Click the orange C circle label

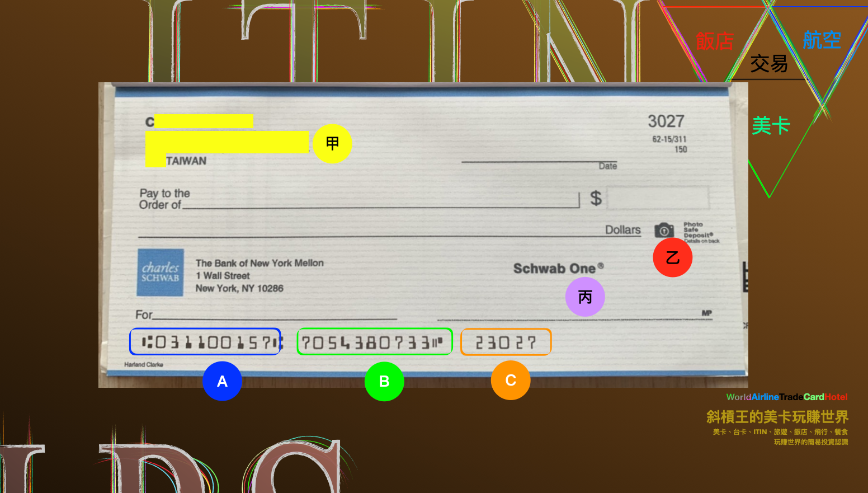tap(511, 381)
